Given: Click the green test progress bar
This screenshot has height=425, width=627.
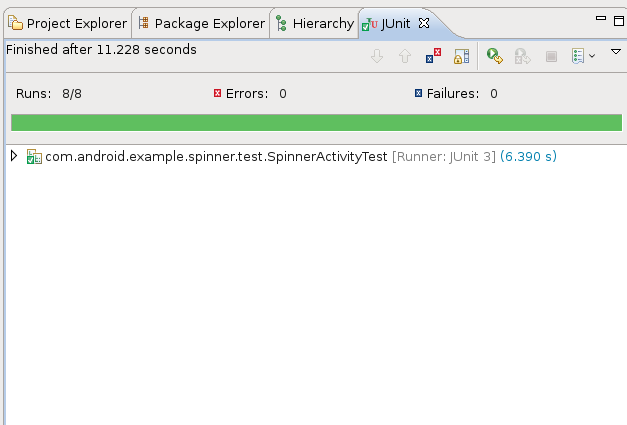Looking at the screenshot, I should (315, 122).
